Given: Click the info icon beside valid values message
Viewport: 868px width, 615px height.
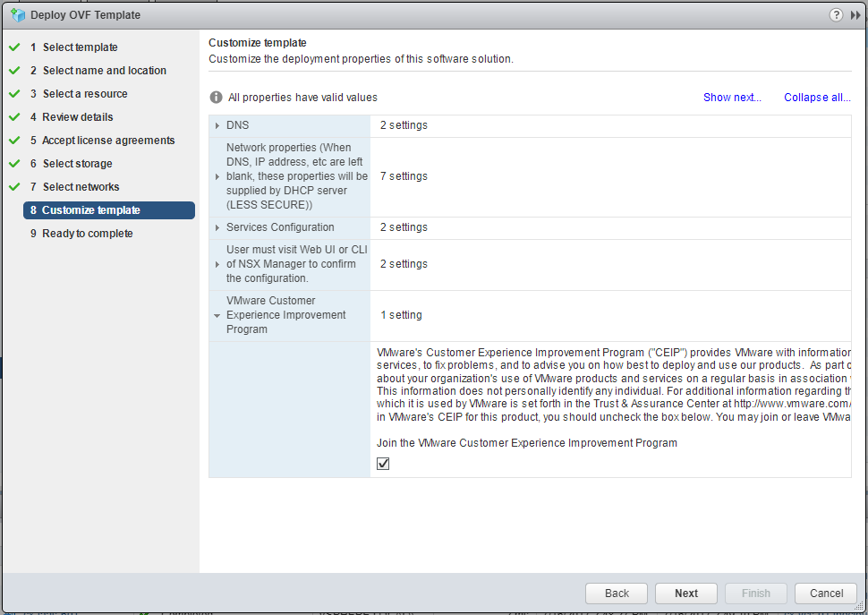Looking at the screenshot, I should (x=216, y=98).
